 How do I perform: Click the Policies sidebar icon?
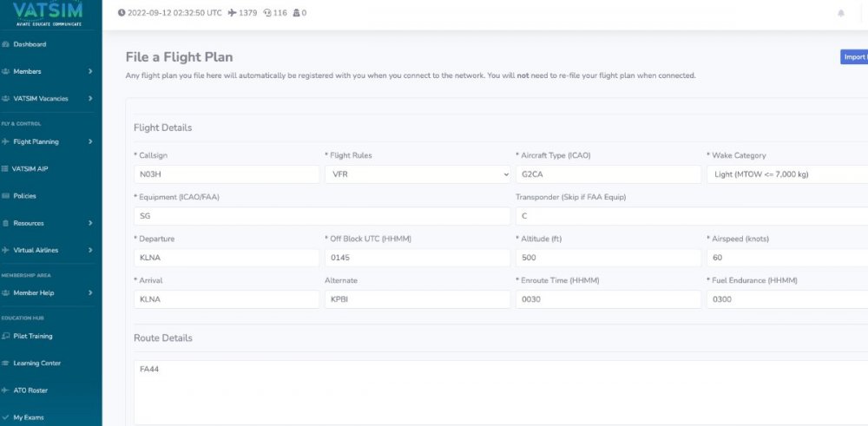(x=7, y=196)
